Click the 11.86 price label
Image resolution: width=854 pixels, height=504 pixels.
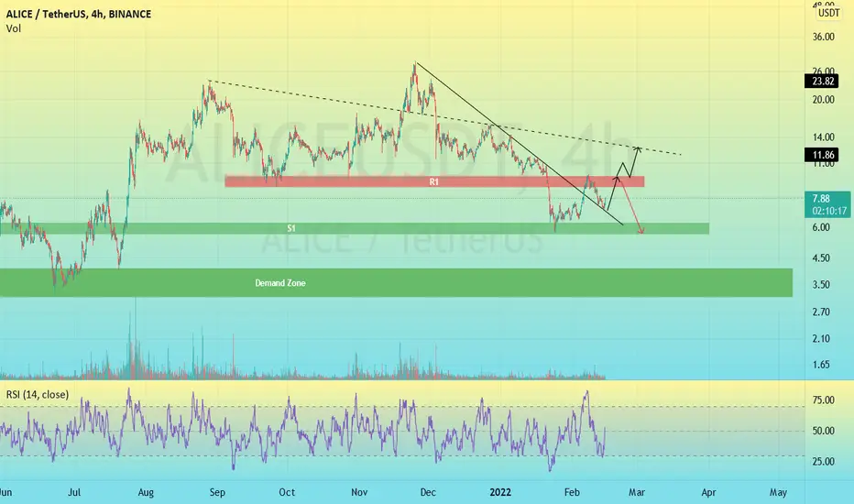tap(822, 155)
